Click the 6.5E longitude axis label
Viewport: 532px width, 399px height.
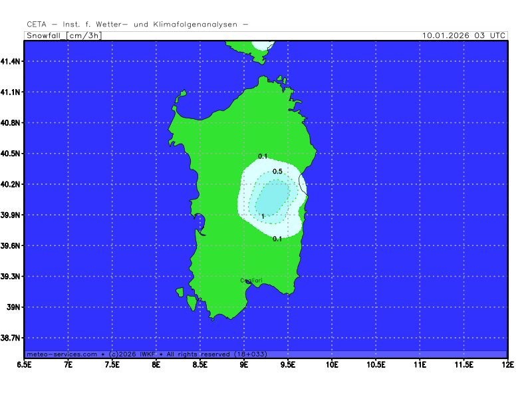(x=24, y=364)
